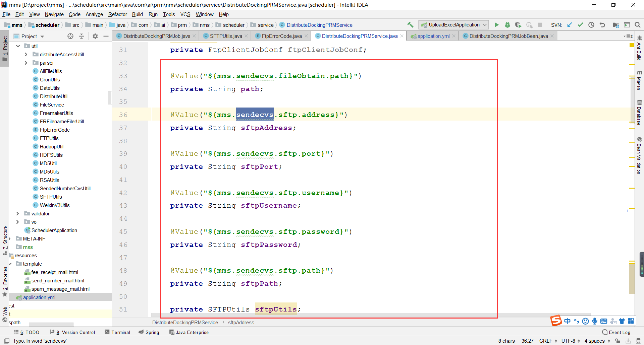
Task: Open Sogou toolbox grid icon
Action: (631, 321)
